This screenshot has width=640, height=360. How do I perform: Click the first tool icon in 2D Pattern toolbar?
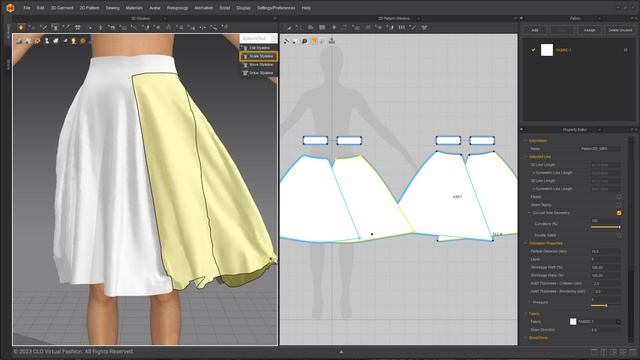(289, 27)
